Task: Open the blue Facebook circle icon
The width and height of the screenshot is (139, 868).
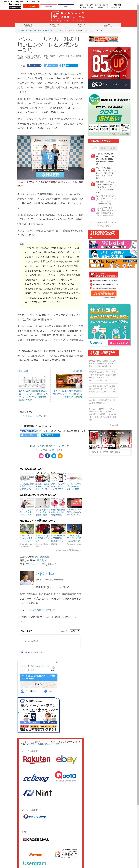Action: pos(48,456)
